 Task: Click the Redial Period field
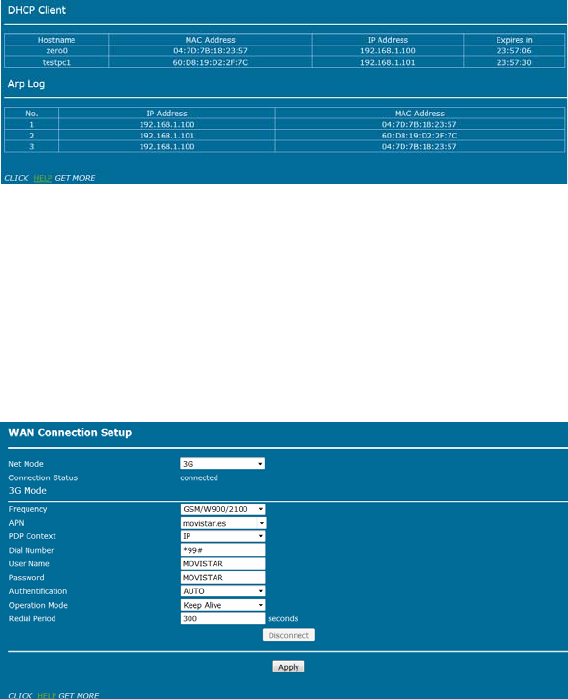pos(223,618)
